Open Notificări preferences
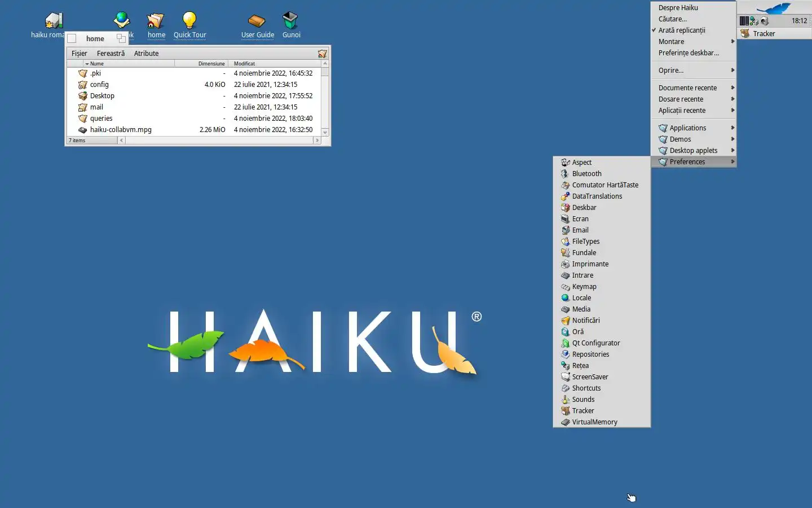The height and width of the screenshot is (508, 812). (602, 321)
